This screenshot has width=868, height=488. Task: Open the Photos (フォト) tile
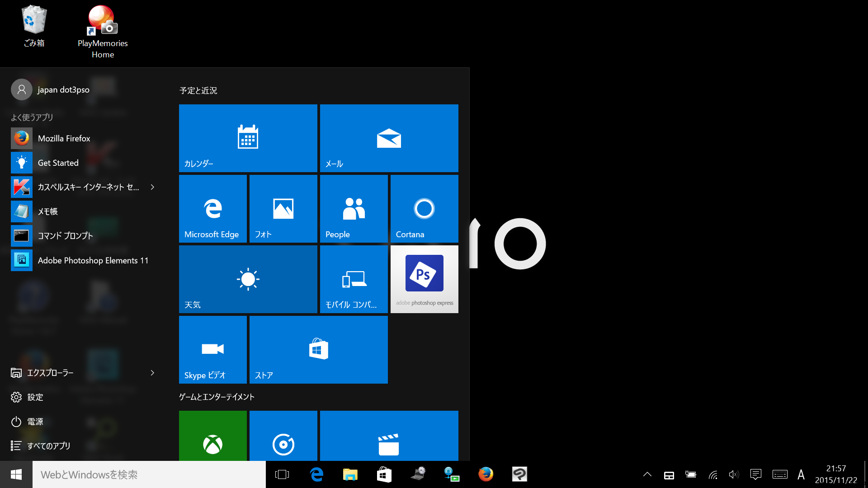tap(283, 209)
